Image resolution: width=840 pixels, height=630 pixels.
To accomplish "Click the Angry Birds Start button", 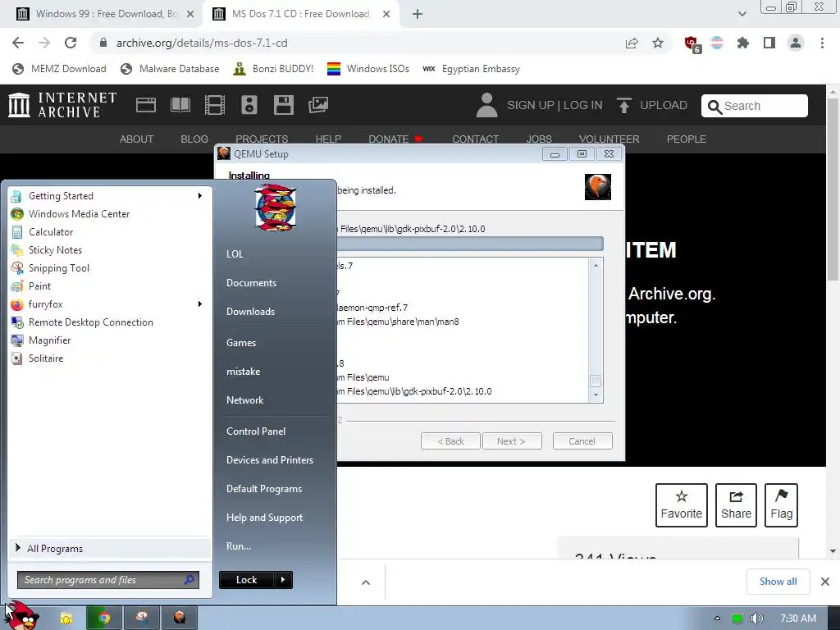I will (22, 616).
